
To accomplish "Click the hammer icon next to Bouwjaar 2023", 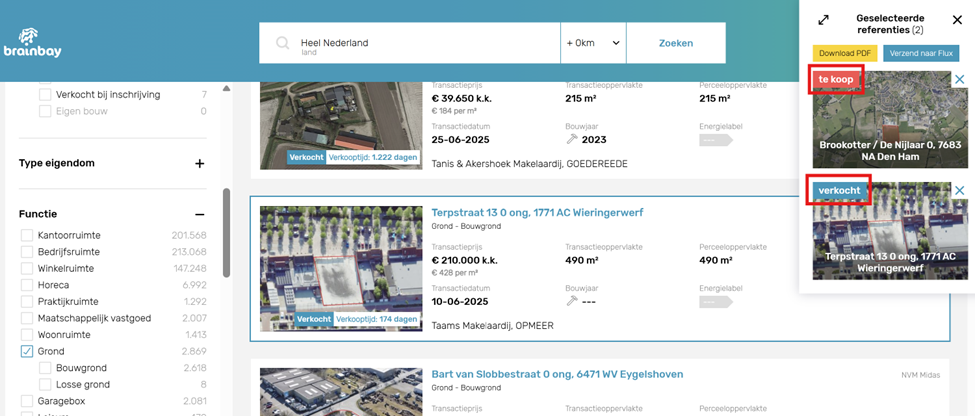I will click(x=572, y=140).
